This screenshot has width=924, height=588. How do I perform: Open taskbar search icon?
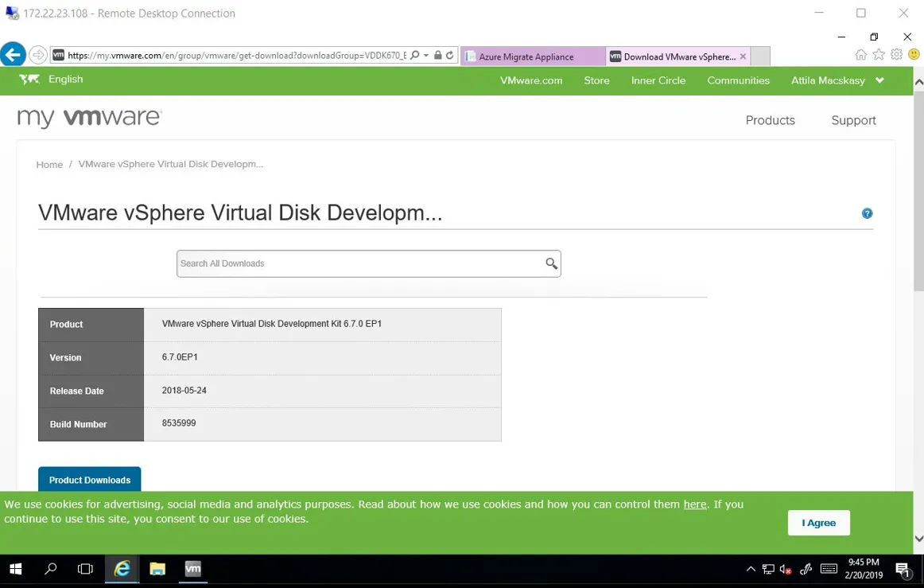51,569
